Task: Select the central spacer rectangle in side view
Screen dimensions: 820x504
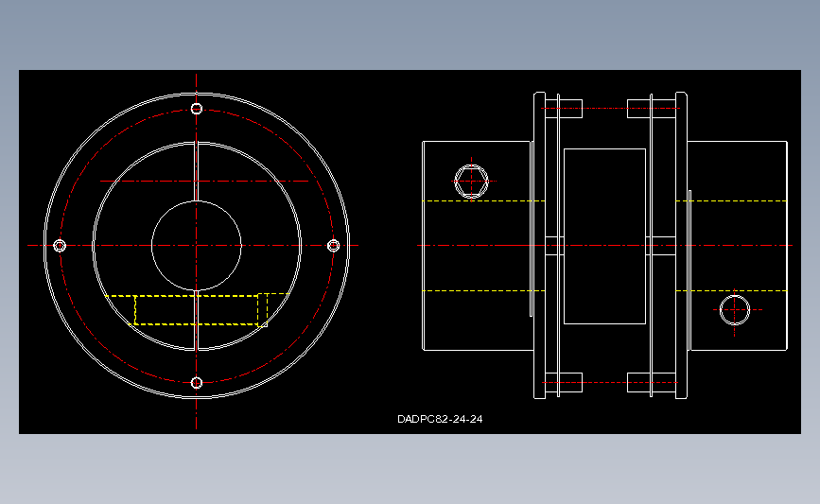Action: 604,236
